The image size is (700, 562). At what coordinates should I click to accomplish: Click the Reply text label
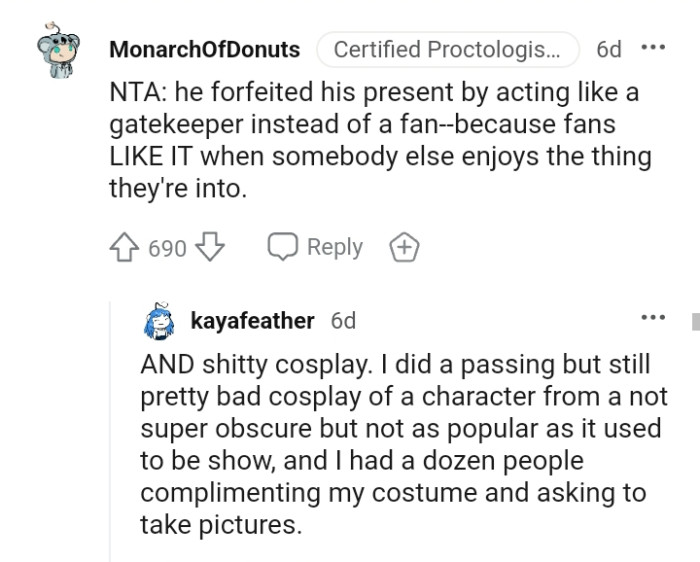[x=334, y=248]
